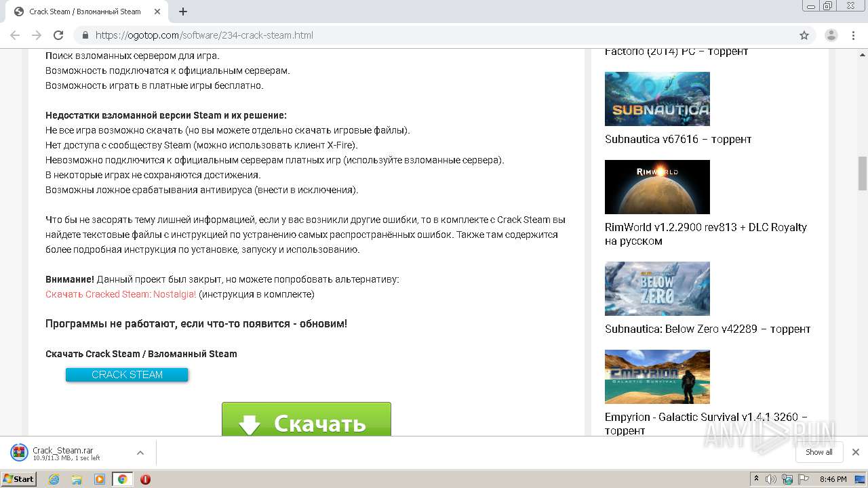Open the Windows Start menu
Image resolution: width=868 pixels, height=488 pixels.
pyautogui.click(x=18, y=479)
